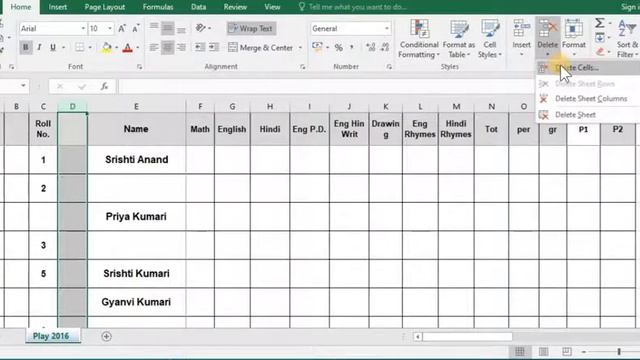Switch to Normal view icon
The height and width of the screenshot is (360, 640).
pos(520,351)
